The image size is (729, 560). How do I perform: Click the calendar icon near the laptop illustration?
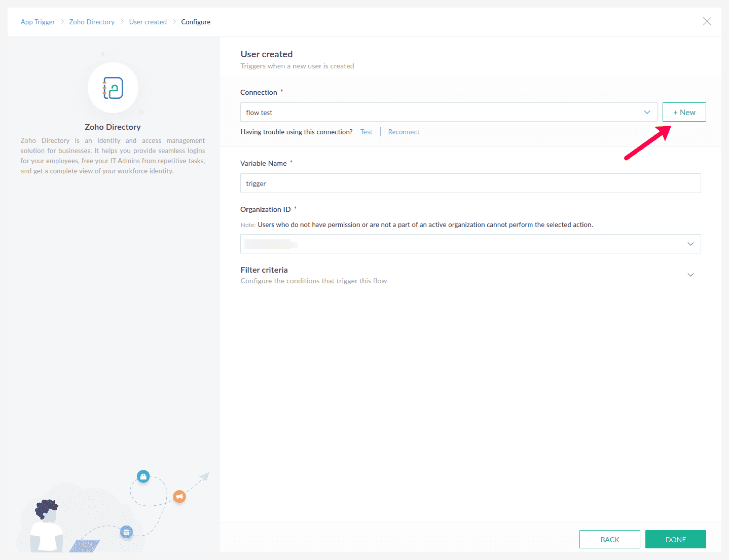[126, 532]
